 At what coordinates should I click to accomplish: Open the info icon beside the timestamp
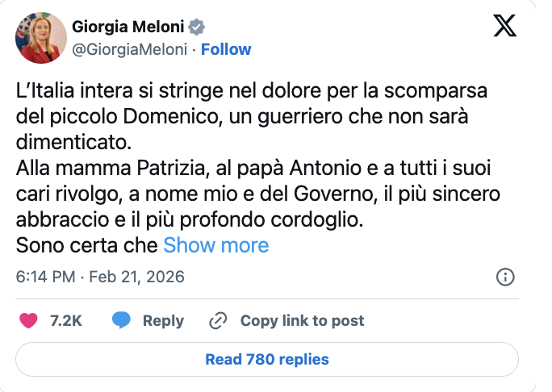[505, 277]
